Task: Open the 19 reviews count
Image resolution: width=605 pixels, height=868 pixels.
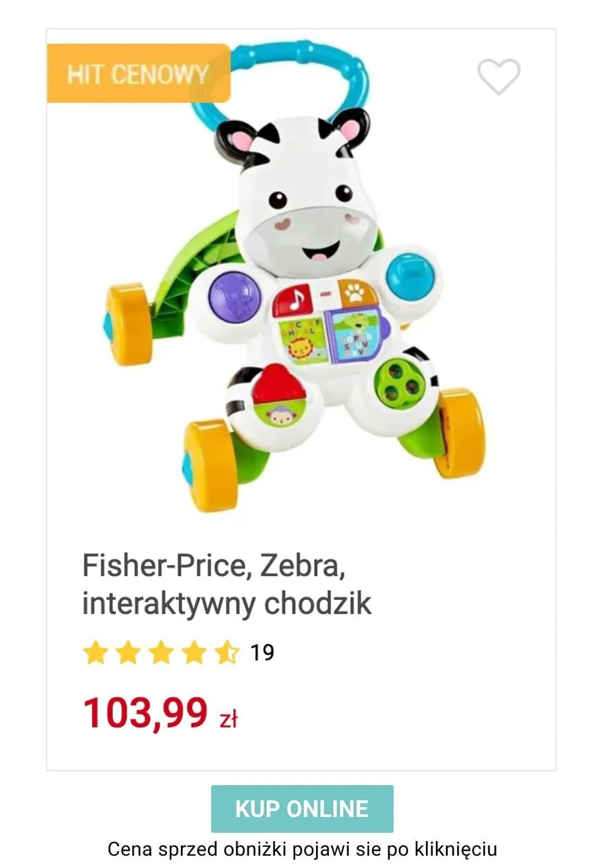Action: click(x=262, y=652)
